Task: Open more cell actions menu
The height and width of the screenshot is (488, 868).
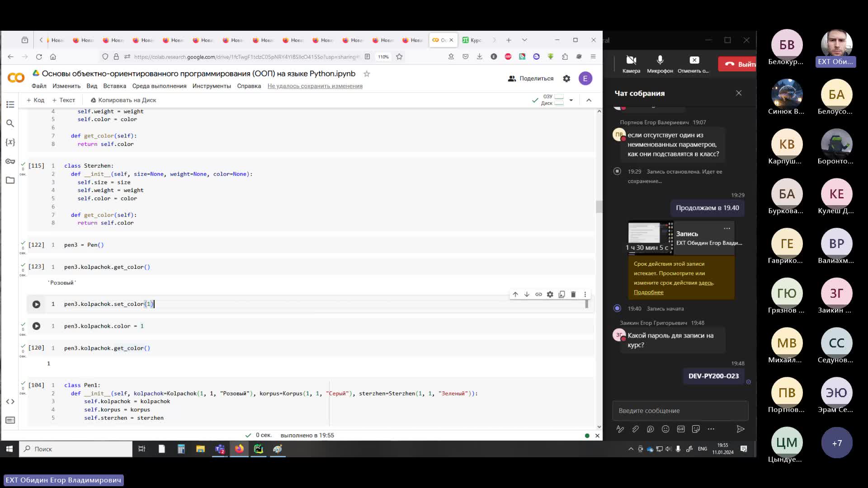Action: (585, 294)
